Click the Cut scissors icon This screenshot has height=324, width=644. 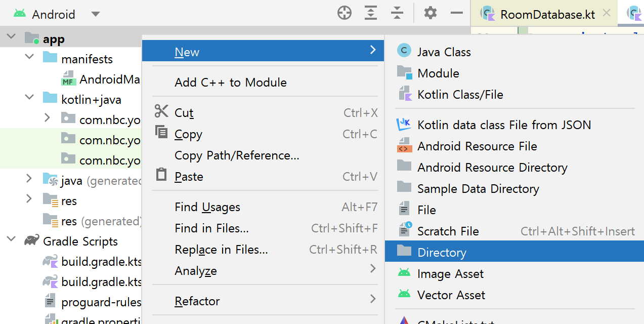click(x=161, y=111)
